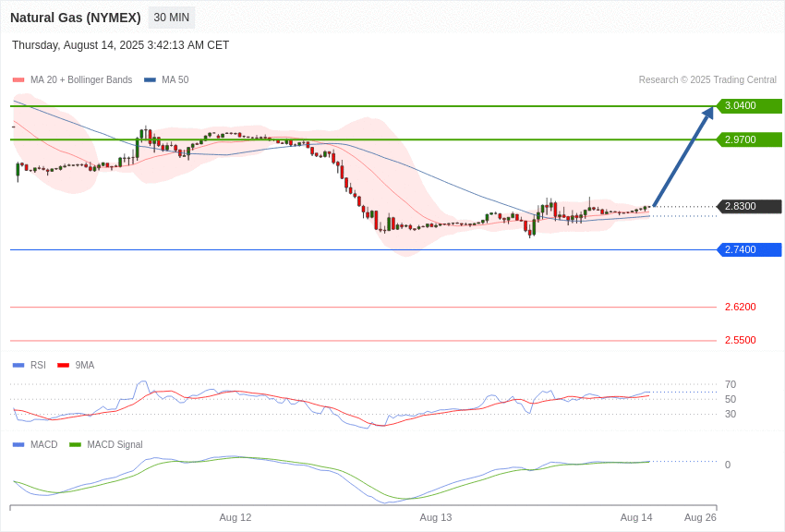Click the RSI legend label
The width and height of the screenshot is (785, 532).
pos(38,366)
